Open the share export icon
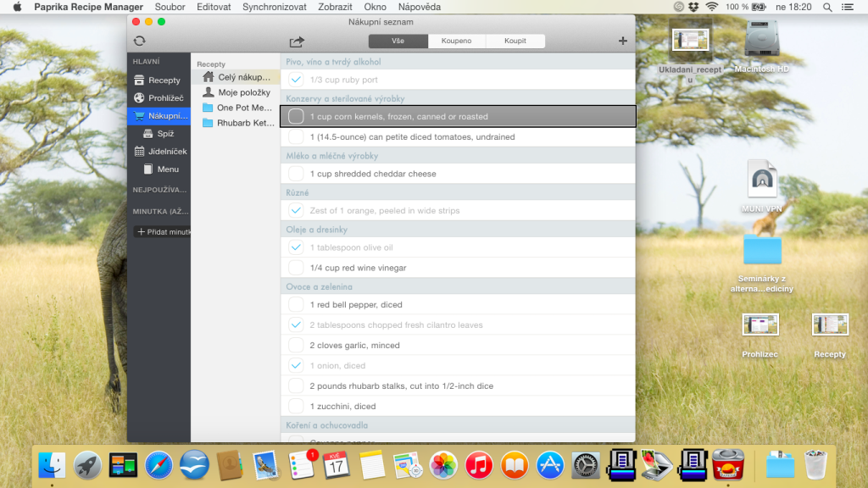Viewport: 868px width, 488px height. [x=297, y=42]
